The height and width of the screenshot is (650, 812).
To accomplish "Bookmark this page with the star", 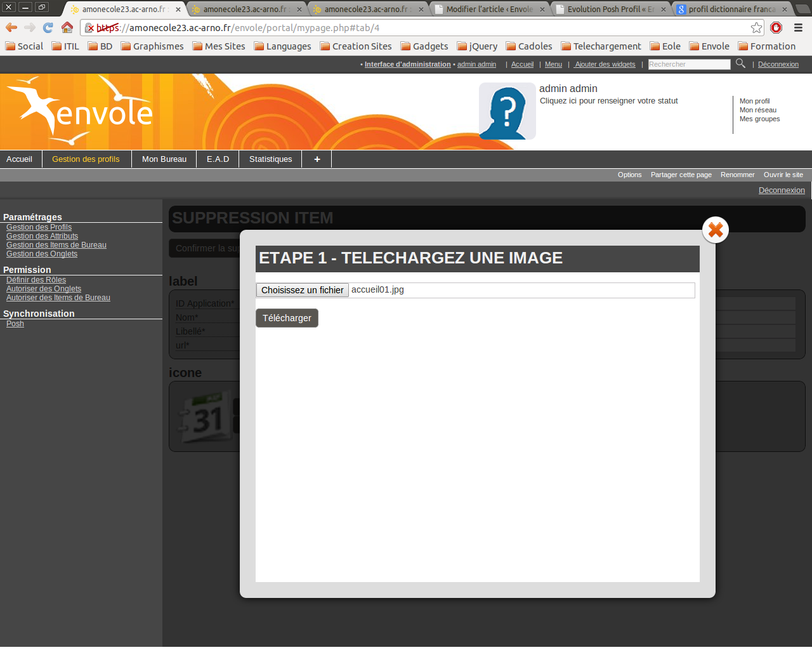I will 756,27.
